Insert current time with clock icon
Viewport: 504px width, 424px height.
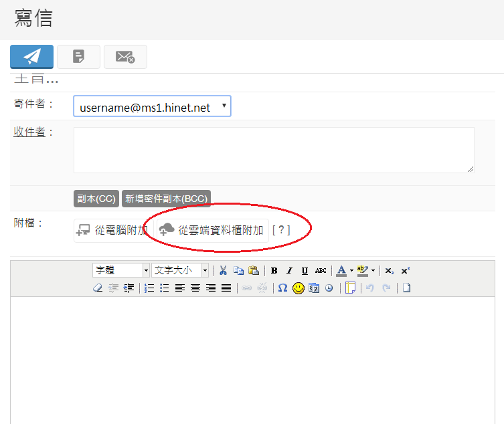click(x=329, y=288)
